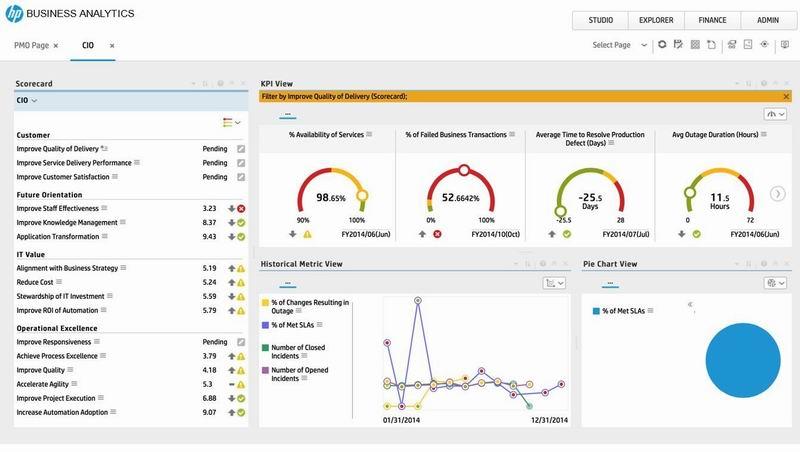The image size is (800, 452).
Task: Open the STUDIO tab
Action: pyautogui.click(x=601, y=20)
